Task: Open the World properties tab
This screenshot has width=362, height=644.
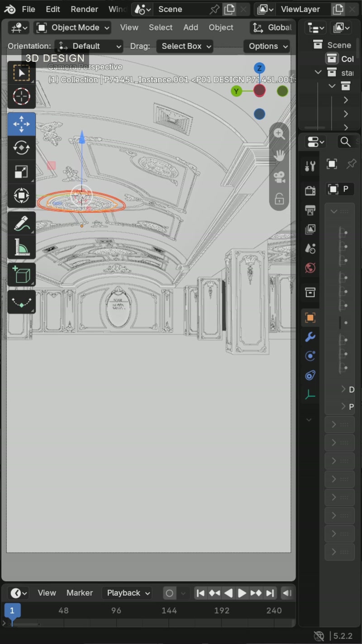Action: point(310,268)
